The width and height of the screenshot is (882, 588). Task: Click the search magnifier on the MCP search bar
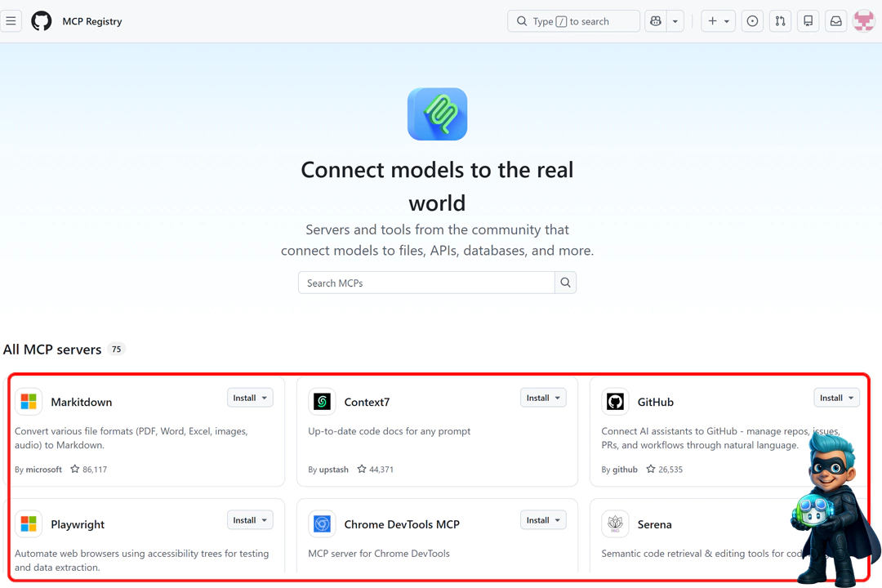565,282
